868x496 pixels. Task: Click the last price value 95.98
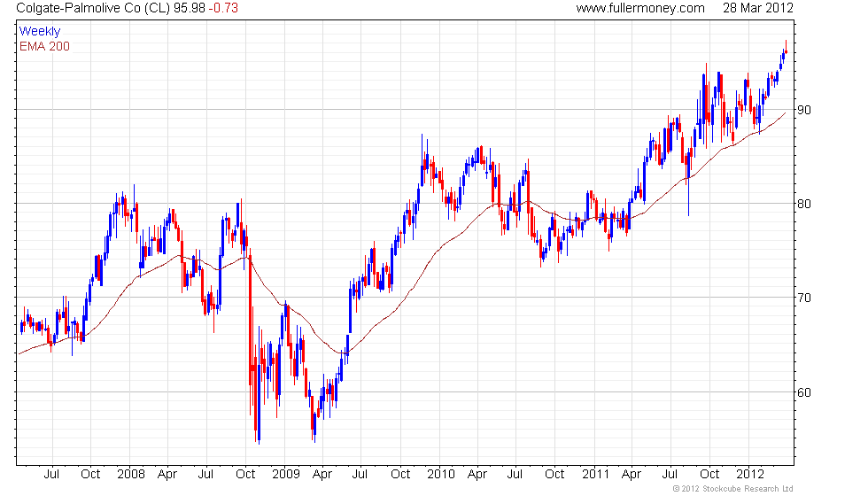[190, 8]
